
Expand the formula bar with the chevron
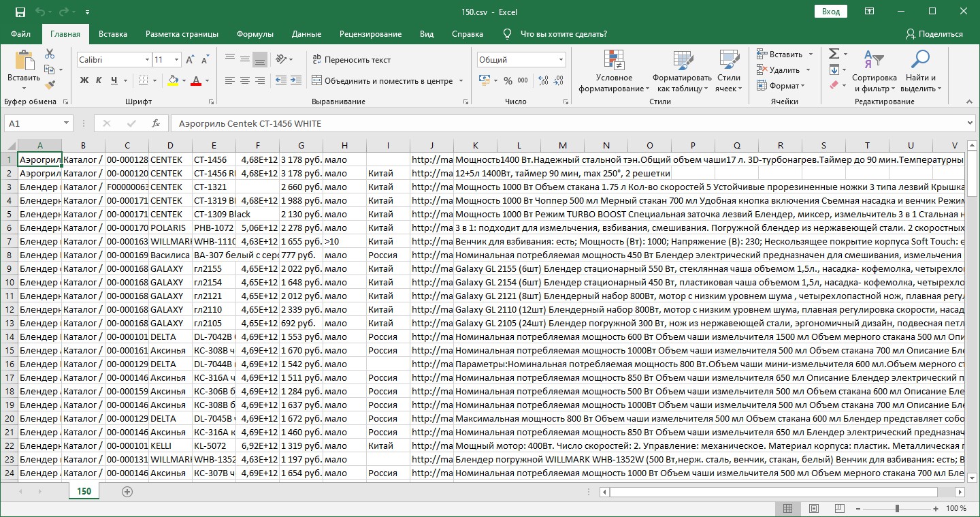(969, 123)
